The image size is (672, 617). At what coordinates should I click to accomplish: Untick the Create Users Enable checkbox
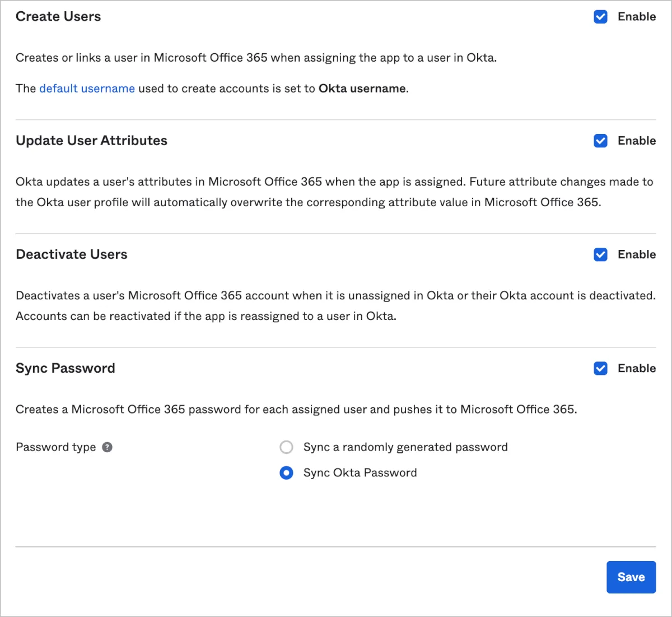click(x=600, y=17)
